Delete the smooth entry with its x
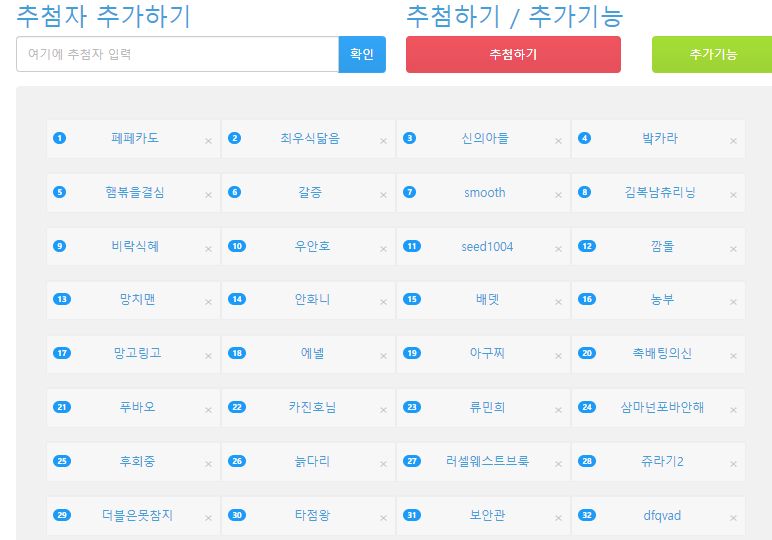 click(558, 195)
